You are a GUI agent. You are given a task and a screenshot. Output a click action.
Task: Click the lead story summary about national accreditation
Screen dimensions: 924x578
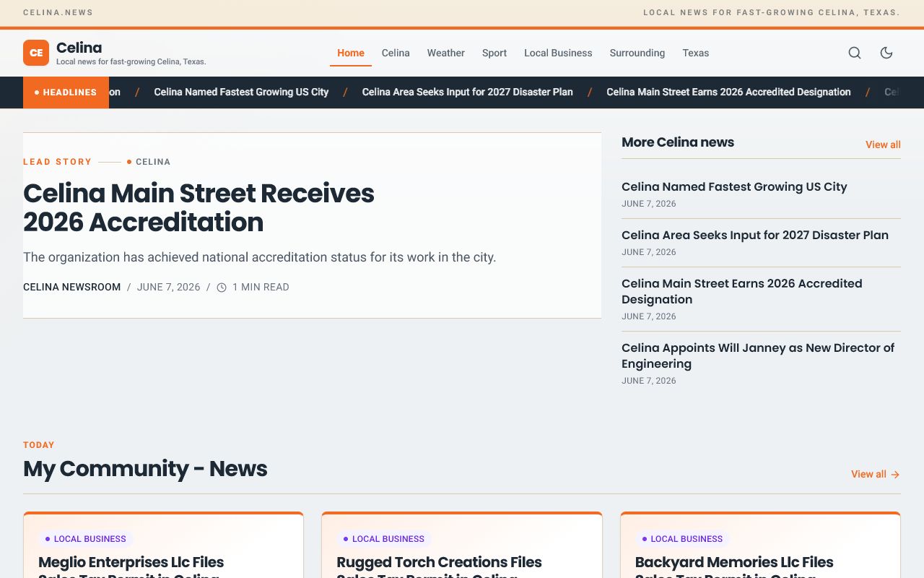point(259,257)
